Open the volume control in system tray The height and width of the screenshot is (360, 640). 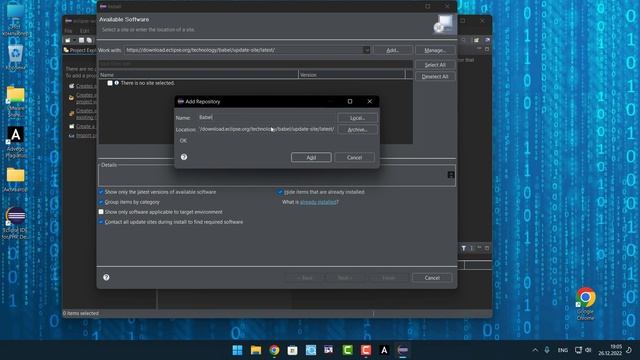[588, 350]
